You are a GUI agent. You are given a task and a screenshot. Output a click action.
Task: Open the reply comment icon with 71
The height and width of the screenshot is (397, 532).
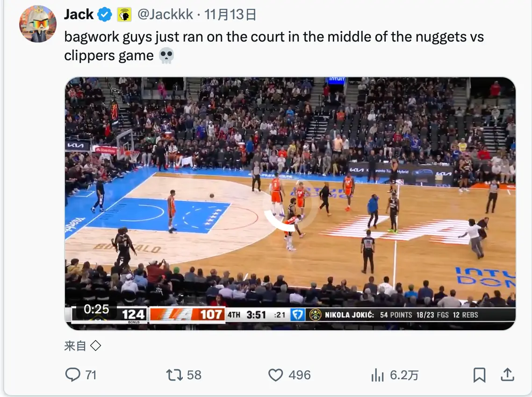tap(72, 375)
